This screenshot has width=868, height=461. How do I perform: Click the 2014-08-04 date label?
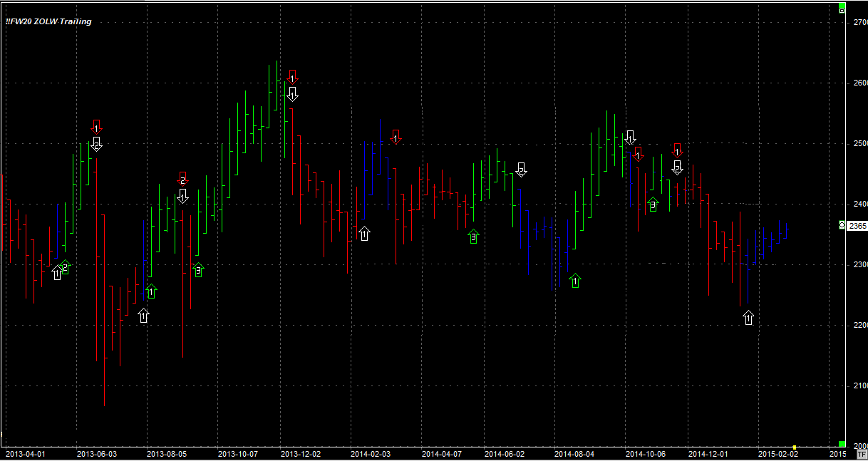(x=574, y=453)
